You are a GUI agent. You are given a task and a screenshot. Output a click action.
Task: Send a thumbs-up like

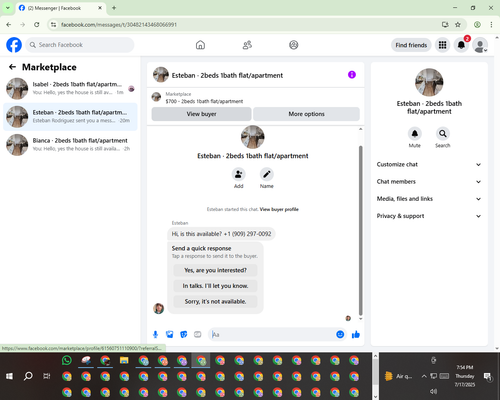[x=356, y=334]
